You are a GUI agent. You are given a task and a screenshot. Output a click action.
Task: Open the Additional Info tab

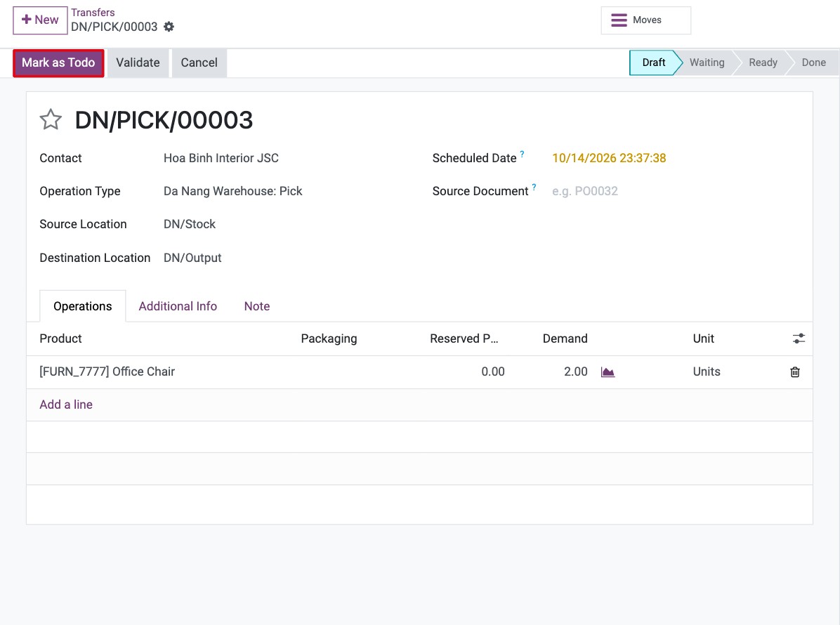(178, 306)
